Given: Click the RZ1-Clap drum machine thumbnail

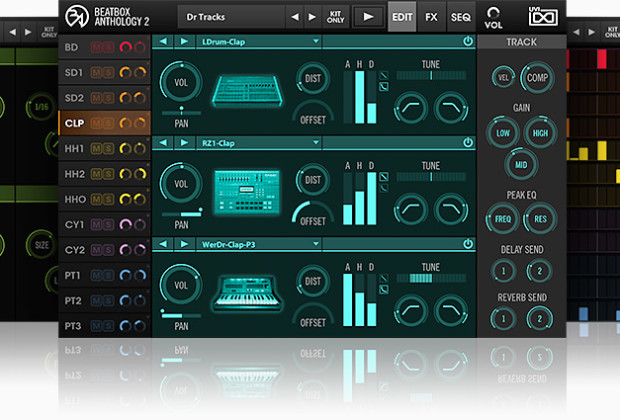Looking at the screenshot, I should tap(247, 192).
